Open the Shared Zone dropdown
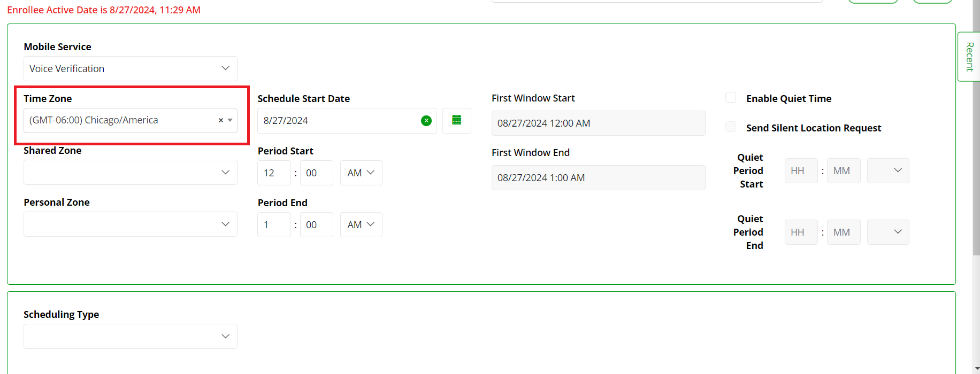The height and width of the screenshot is (374, 980). (131, 172)
